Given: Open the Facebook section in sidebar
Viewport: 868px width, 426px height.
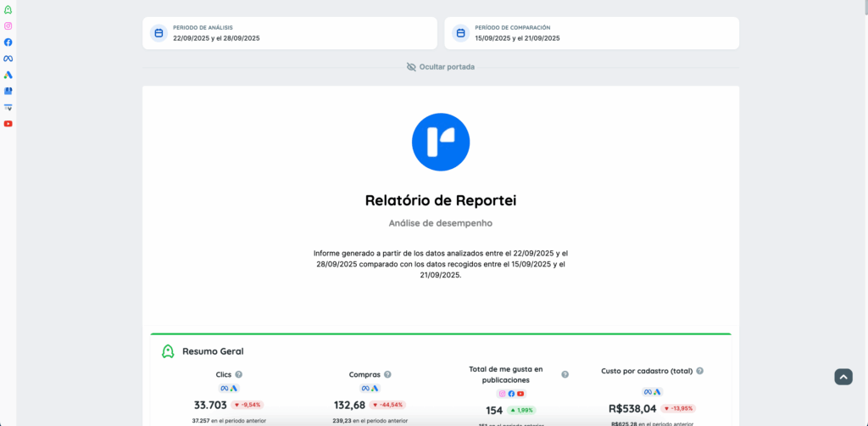Looking at the screenshot, I should 8,42.
